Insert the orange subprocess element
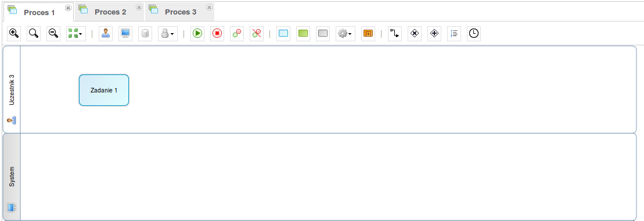644x221 pixels. [368, 34]
